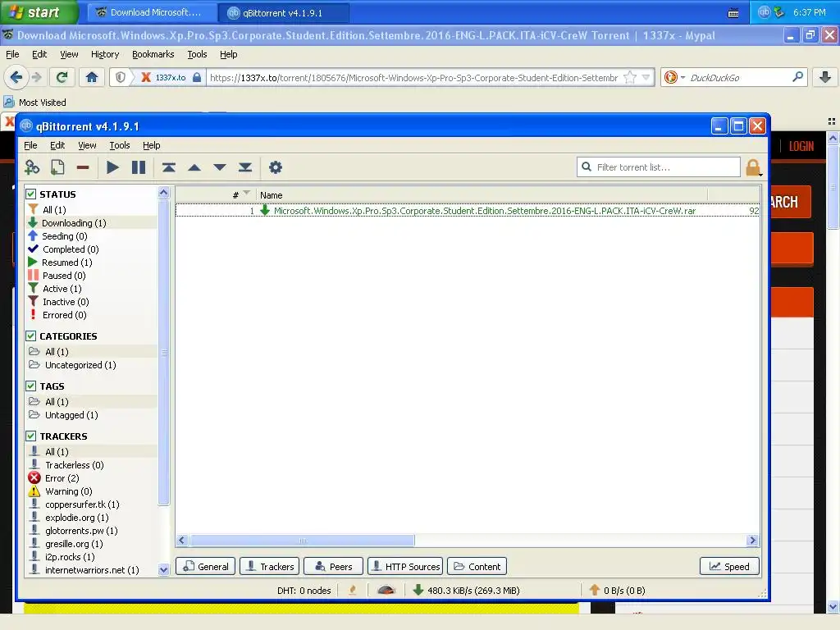This screenshot has width=840, height=630.
Task: Open qBittorrent options gear icon
Action: [276, 167]
